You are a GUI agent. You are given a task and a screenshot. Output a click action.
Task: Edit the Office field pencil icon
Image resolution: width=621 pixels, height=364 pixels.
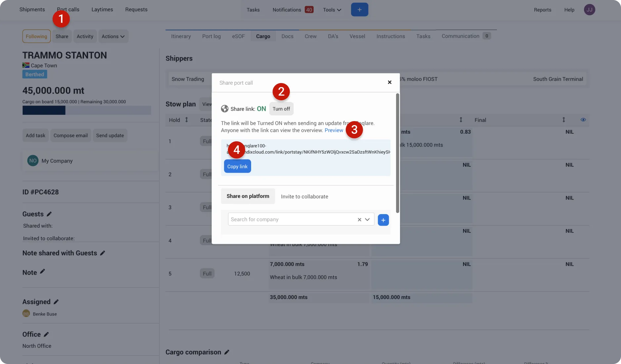coord(46,335)
